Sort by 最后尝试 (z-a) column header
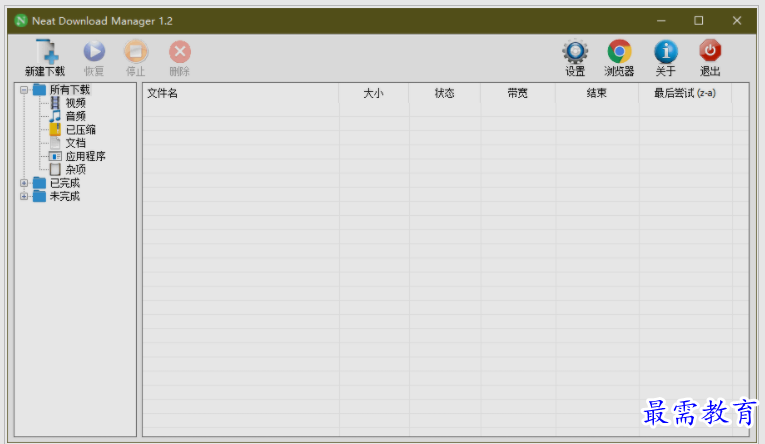This screenshot has width=765, height=444. [x=685, y=93]
